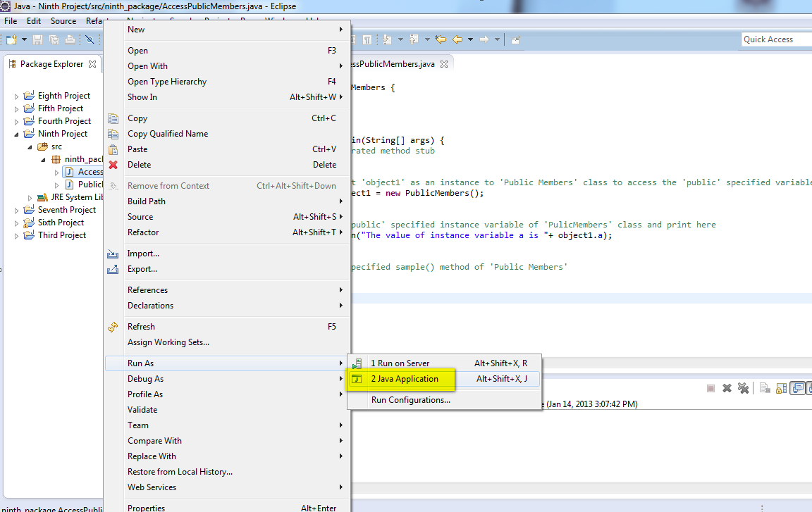Click Export... in the context menu

(228, 269)
